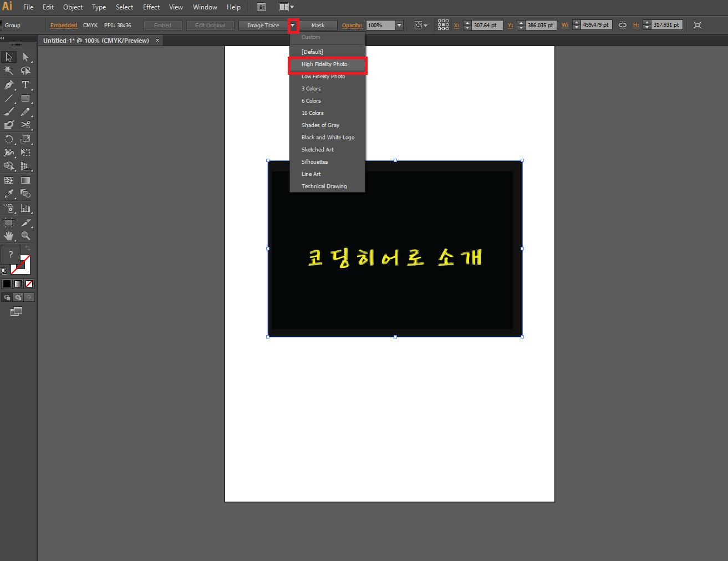This screenshot has width=728, height=561.
Task: Select the Eraser tool
Action: pos(9,125)
